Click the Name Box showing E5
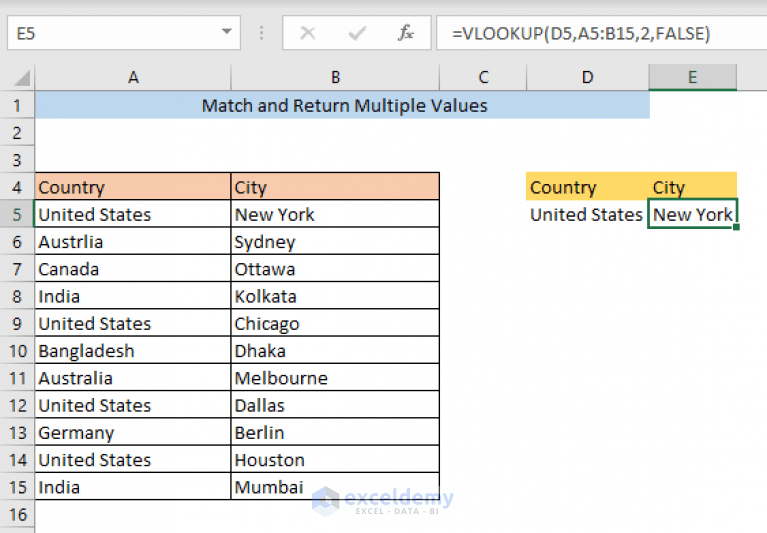 [124, 33]
